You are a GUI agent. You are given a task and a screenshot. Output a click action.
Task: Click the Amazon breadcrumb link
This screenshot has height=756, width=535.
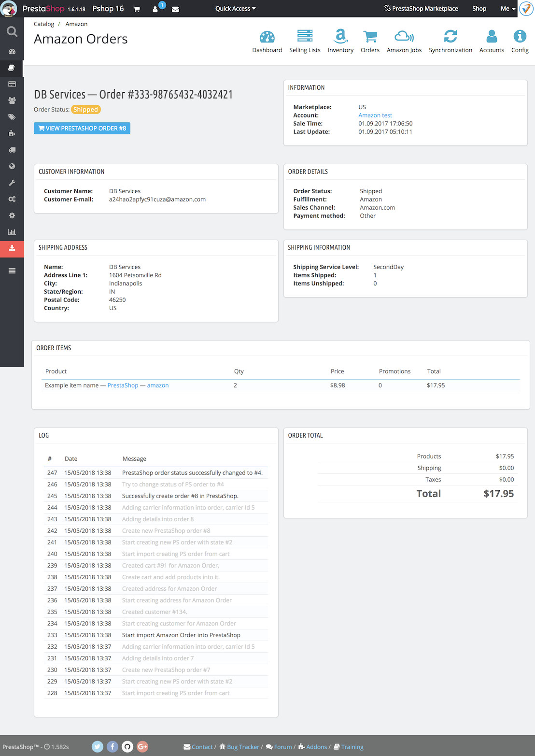(x=76, y=24)
